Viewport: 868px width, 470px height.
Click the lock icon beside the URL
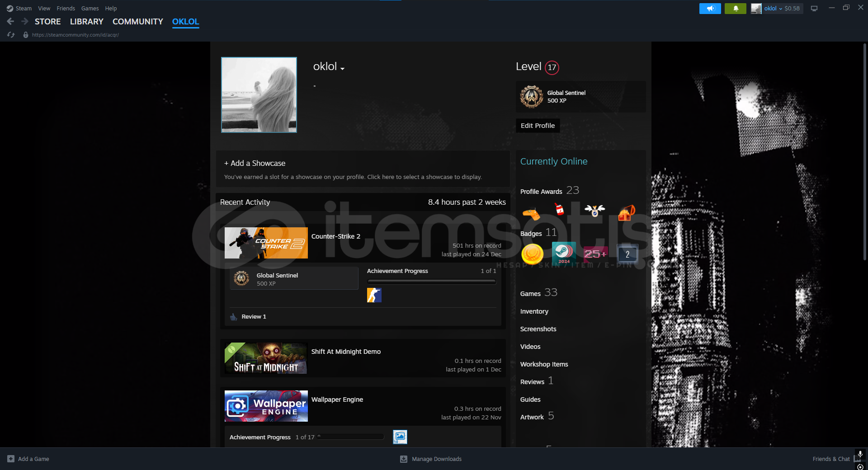26,35
